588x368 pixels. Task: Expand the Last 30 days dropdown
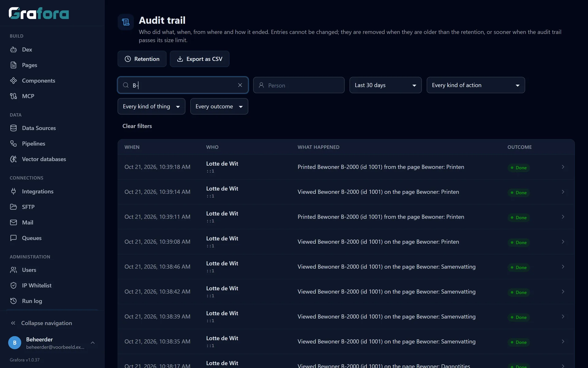386,85
